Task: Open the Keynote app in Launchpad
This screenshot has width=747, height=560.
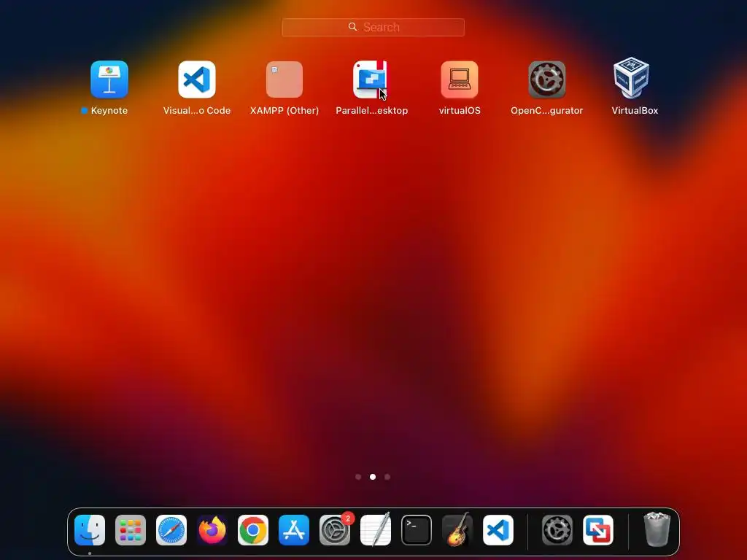Action: [109, 79]
